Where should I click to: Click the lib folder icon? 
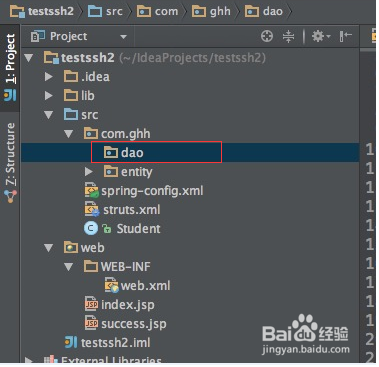click(71, 96)
